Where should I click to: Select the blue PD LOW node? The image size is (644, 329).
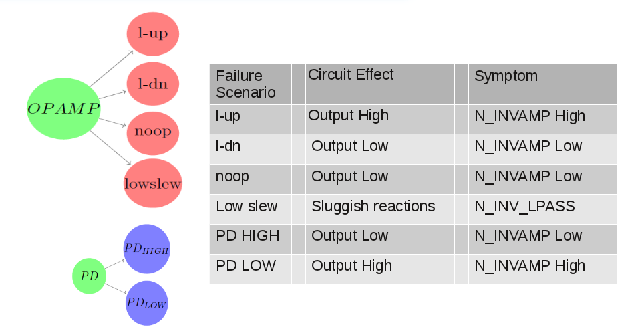(147, 303)
